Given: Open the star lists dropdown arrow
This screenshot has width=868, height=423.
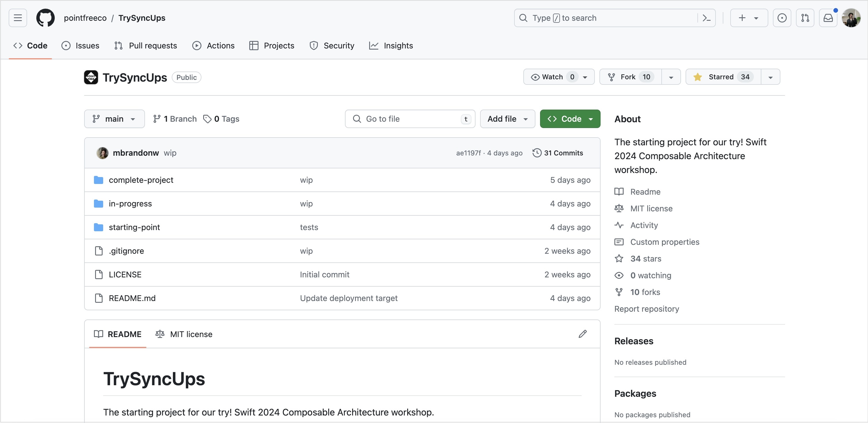Looking at the screenshot, I should [770, 77].
